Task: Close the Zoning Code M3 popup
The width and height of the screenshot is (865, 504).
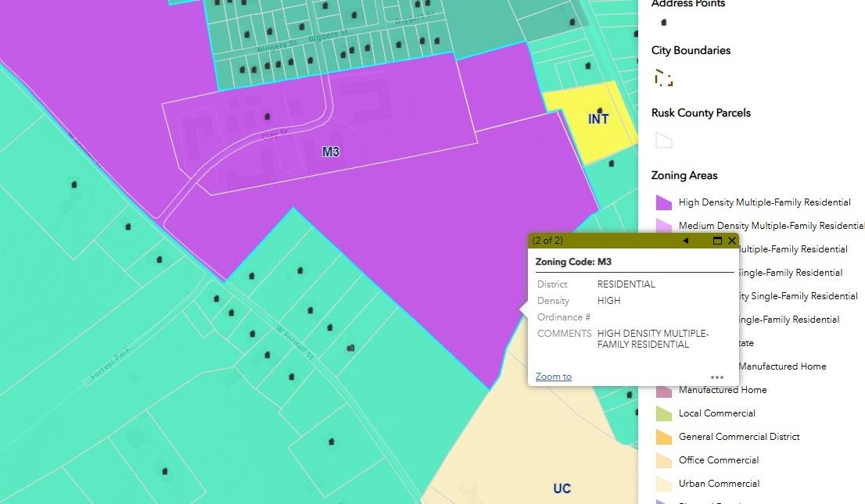Action: [732, 241]
